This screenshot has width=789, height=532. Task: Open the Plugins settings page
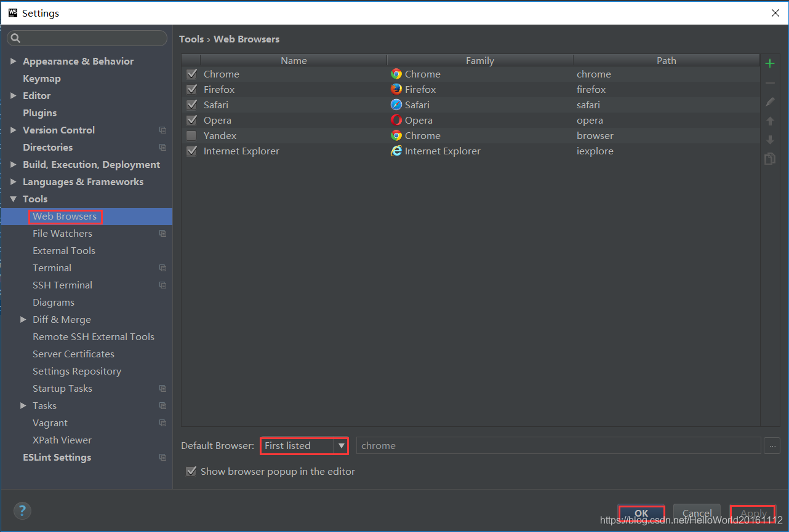(40, 113)
